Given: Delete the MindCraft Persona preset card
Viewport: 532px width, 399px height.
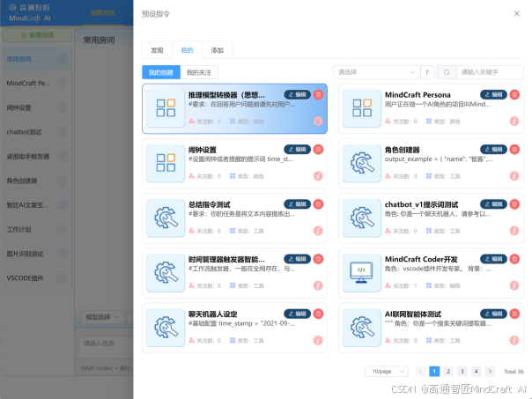Looking at the screenshot, I should point(514,94).
